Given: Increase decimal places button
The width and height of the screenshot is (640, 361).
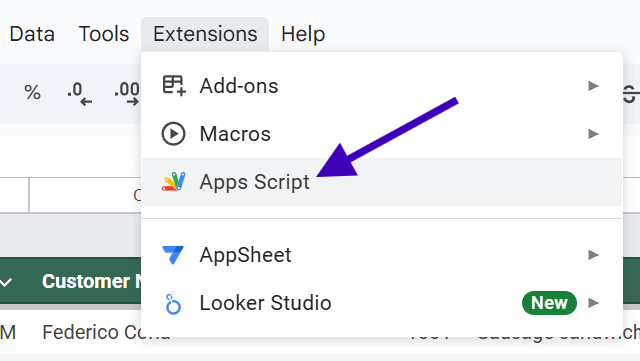Looking at the screenshot, I should point(127,94).
